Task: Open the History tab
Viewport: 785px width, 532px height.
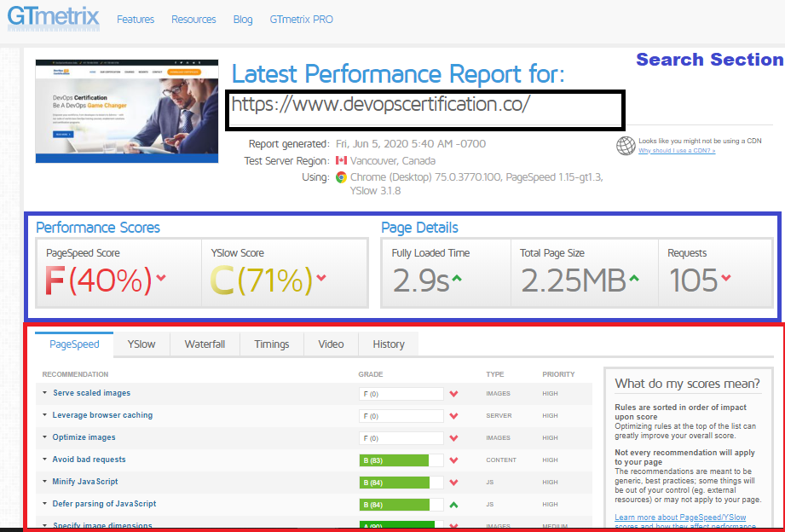Action: (389, 344)
